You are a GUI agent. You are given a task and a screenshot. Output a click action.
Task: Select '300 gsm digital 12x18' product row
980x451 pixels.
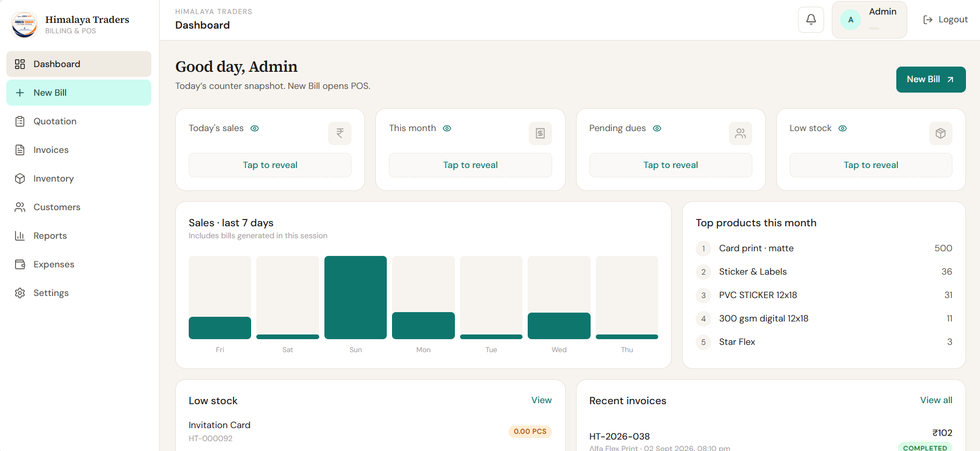point(824,318)
